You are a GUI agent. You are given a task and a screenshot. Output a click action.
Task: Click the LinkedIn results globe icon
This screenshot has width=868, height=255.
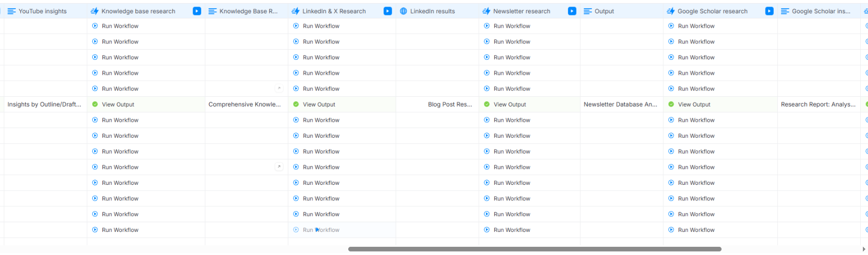(404, 11)
